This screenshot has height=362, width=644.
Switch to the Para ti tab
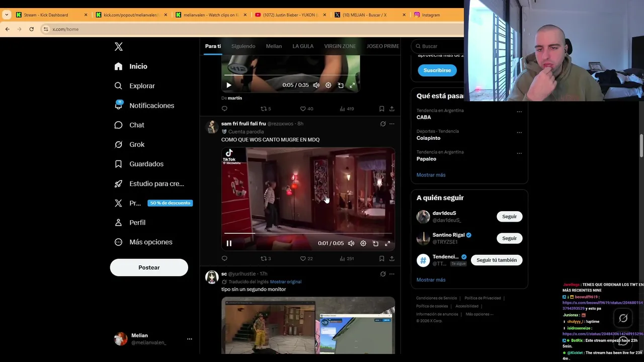[x=213, y=46]
